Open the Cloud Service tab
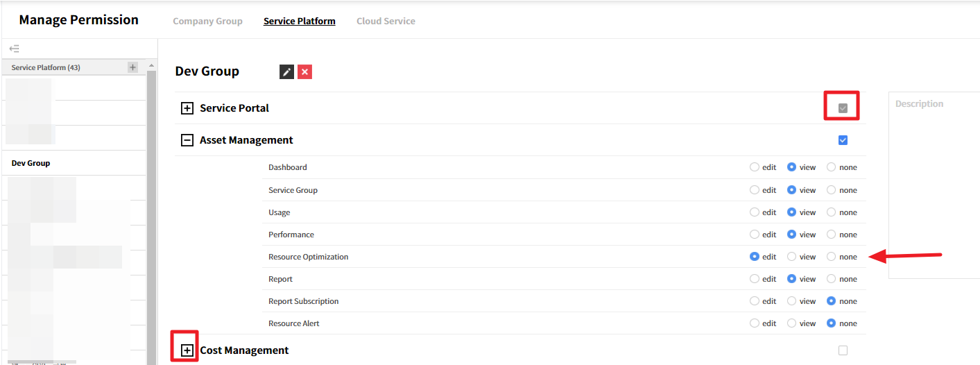The width and height of the screenshot is (980, 365). 386,21
